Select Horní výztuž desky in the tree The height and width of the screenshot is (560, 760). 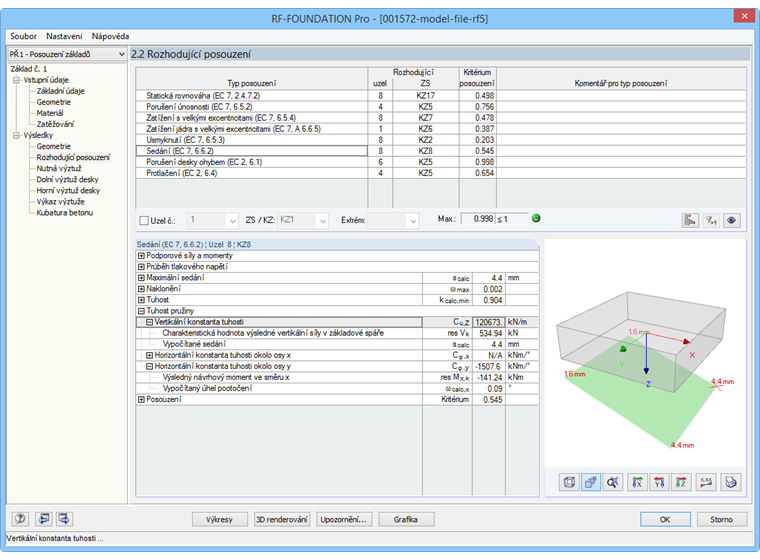pos(68,191)
